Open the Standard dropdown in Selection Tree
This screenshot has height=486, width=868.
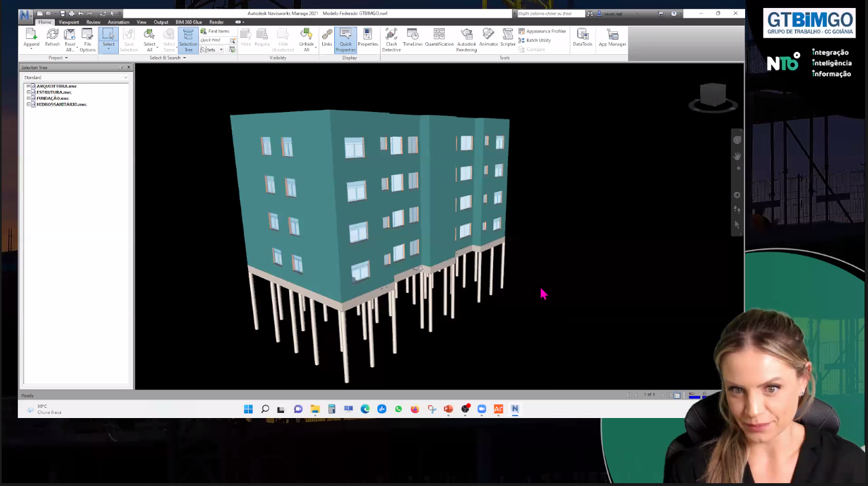(76, 78)
